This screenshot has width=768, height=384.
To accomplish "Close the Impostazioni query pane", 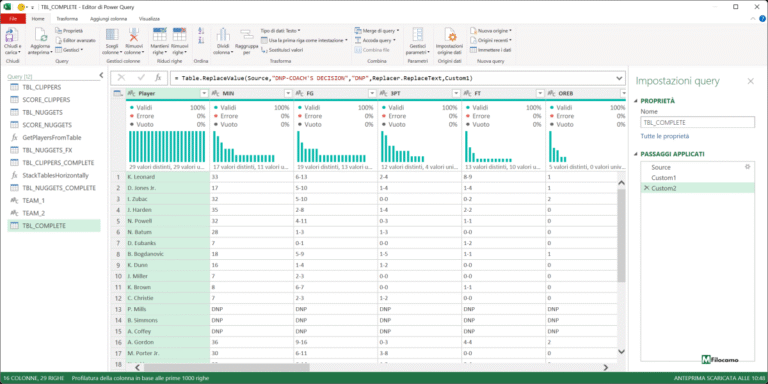I will (x=750, y=81).
